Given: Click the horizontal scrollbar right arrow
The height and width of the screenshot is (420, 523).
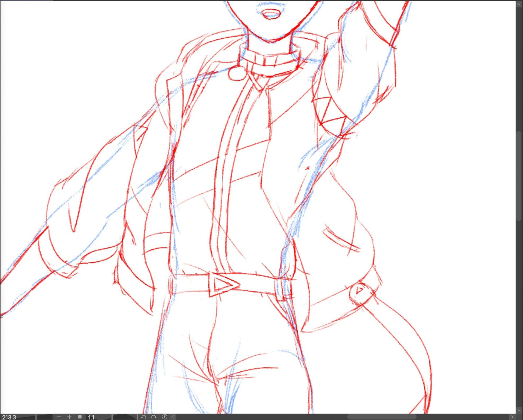Looking at the screenshot, I should point(512,417).
